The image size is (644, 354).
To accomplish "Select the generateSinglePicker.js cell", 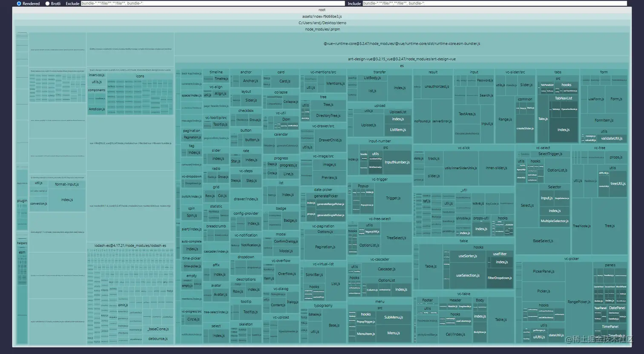I will click(x=331, y=215).
